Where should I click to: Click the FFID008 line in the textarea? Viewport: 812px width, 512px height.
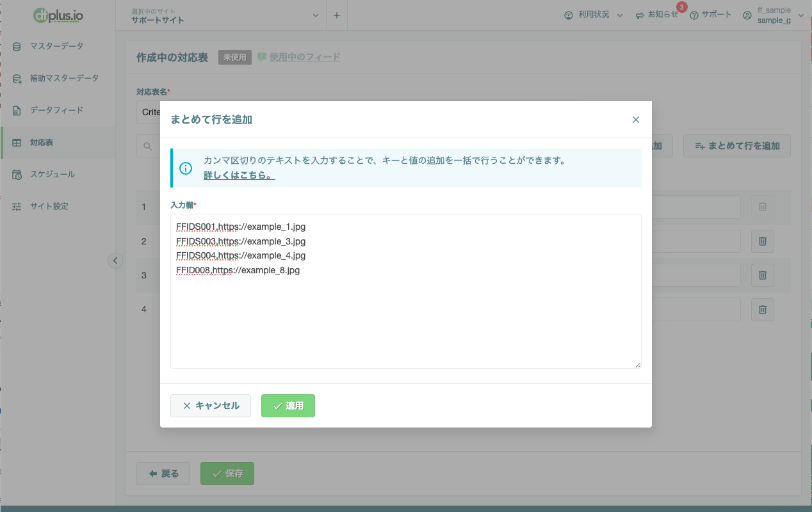pyautogui.click(x=238, y=270)
